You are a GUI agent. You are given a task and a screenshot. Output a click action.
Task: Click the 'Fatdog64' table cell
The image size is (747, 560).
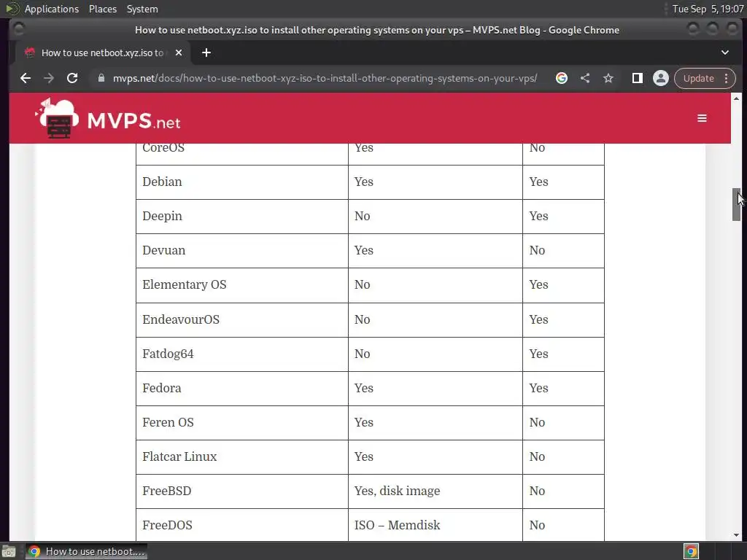click(242, 354)
